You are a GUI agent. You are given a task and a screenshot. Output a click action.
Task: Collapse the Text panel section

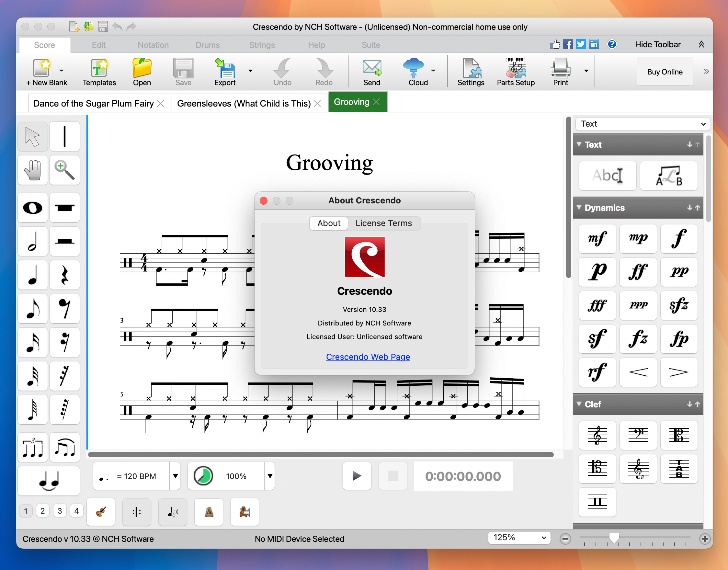pos(579,144)
